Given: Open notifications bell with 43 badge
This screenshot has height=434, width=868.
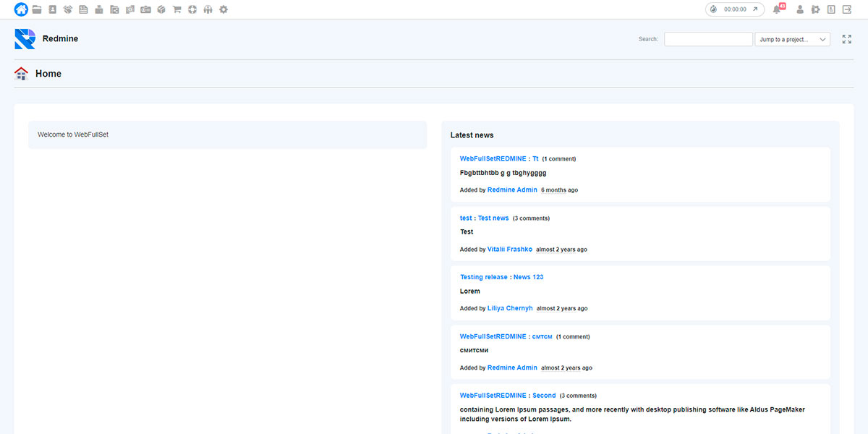Looking at the screenshot, I should pyautogui.click(x=777, y=9).
